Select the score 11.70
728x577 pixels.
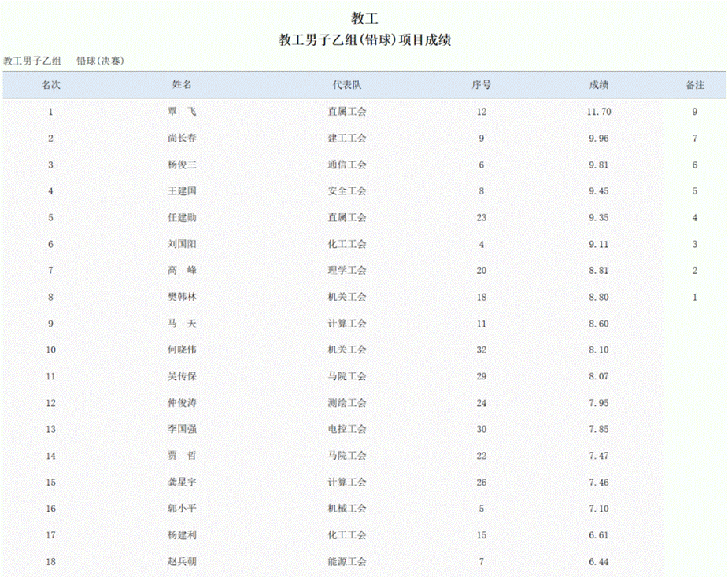[599, 112]
